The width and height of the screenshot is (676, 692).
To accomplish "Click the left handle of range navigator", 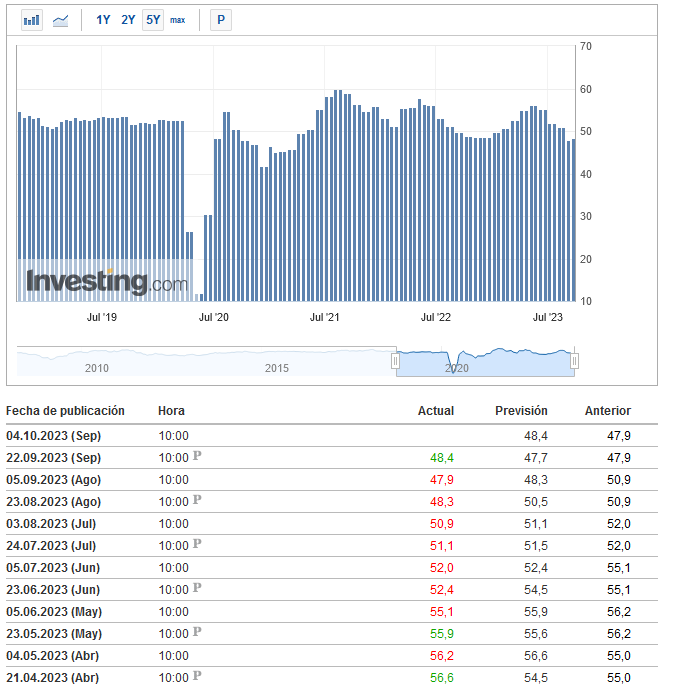I will 395,361.
